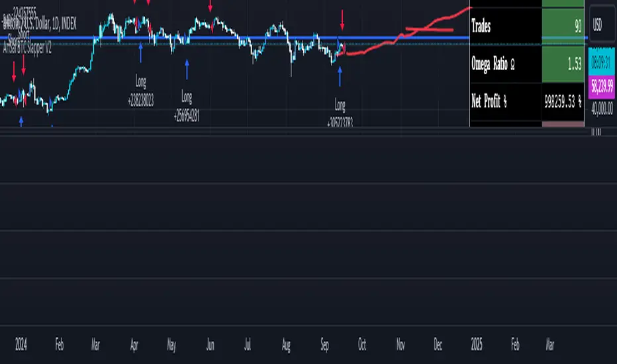This screenshot has height=364, width=617.
Task: Click the May label on time axis
Action: pos(171,345)
